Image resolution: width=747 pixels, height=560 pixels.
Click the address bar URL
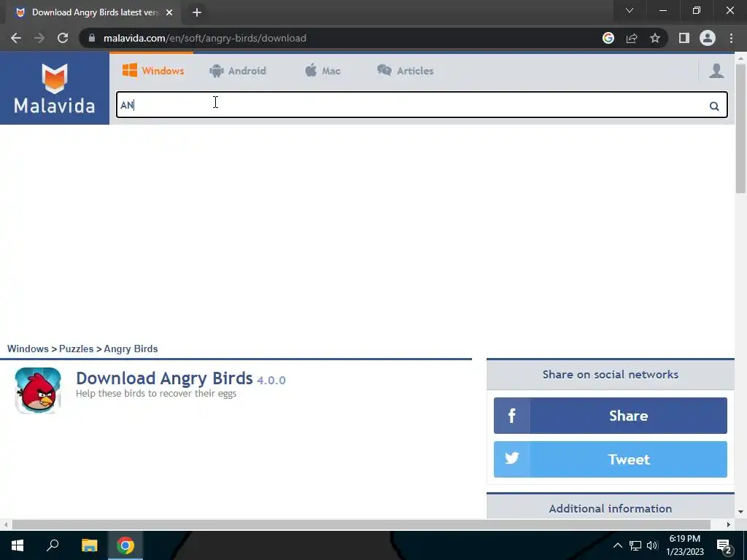coord(205,38)
